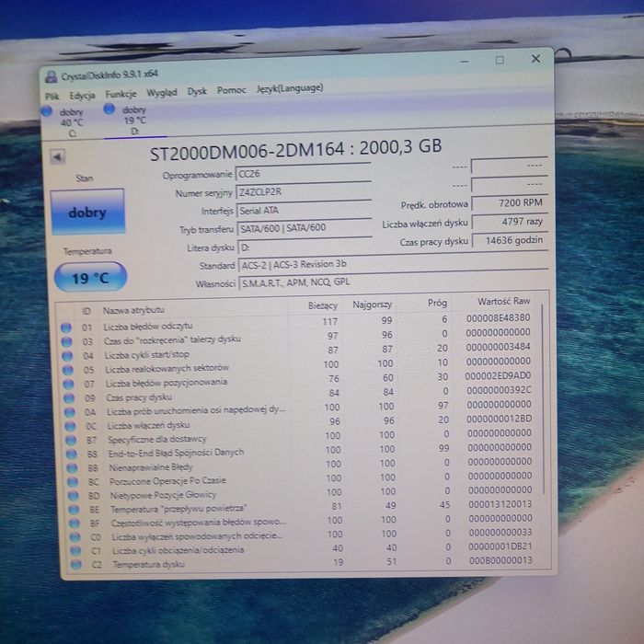This screenshot has height=644, width=644.
Task: Click status dot for Liczba błędów pozycjonowania
Action: click(68, 384)
